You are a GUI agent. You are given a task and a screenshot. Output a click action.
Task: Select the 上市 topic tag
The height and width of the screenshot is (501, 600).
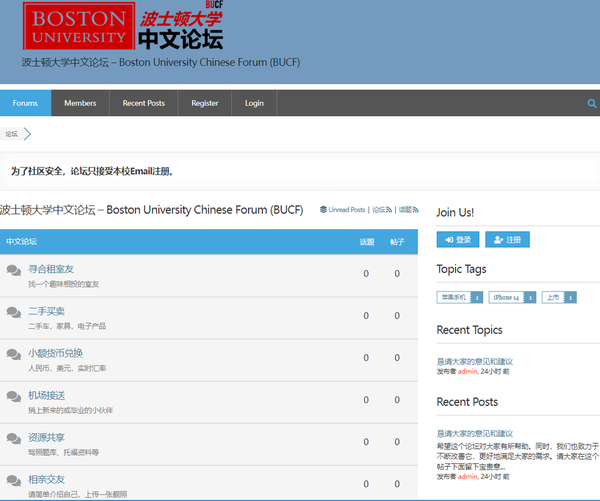point(559,297)
